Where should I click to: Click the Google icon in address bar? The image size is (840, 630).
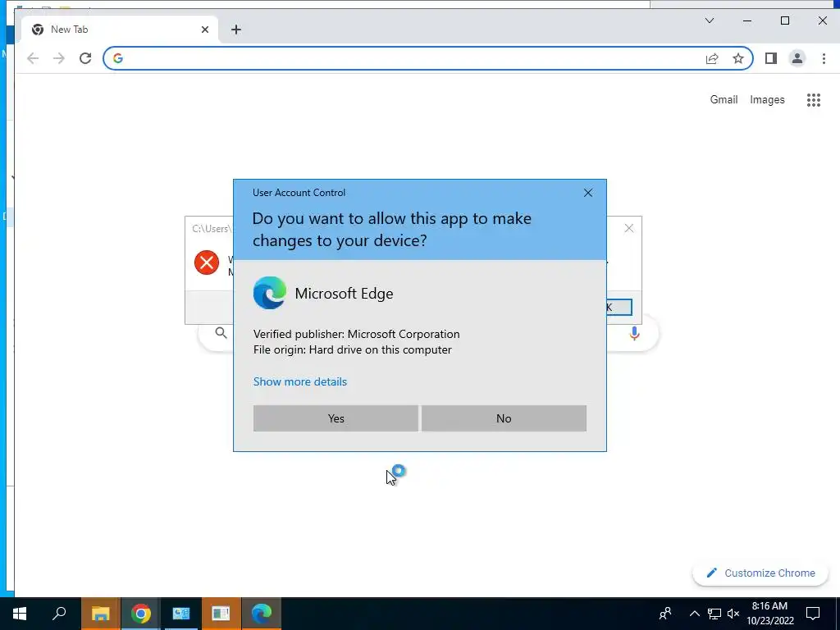pos(118,58)
